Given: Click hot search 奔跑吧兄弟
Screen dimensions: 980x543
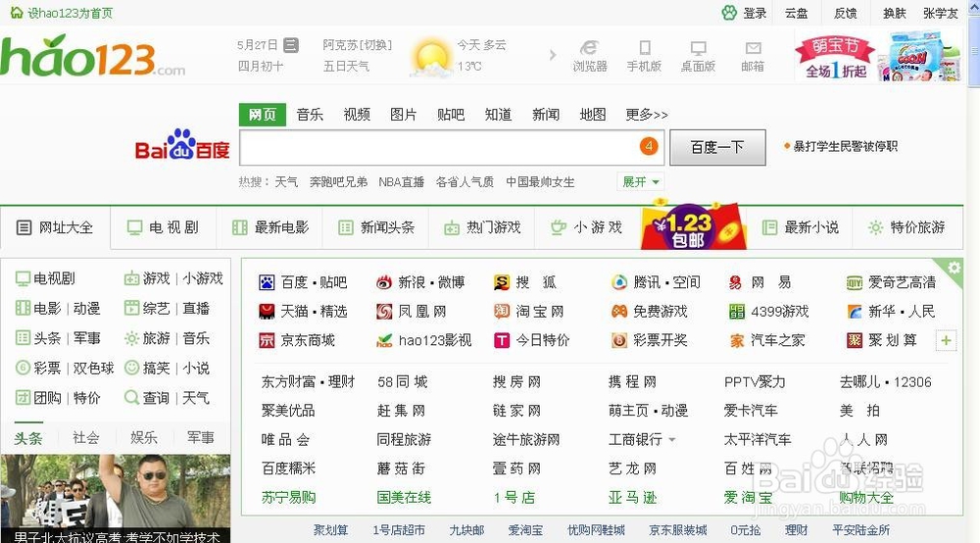Looking at the screenshot, I should coord(338,182).
